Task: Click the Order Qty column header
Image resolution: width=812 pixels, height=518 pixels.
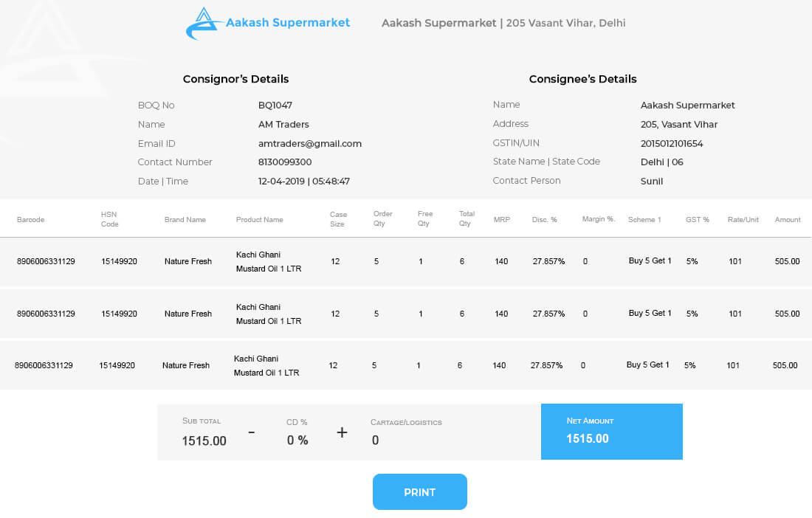Action: tap(382, 219)
